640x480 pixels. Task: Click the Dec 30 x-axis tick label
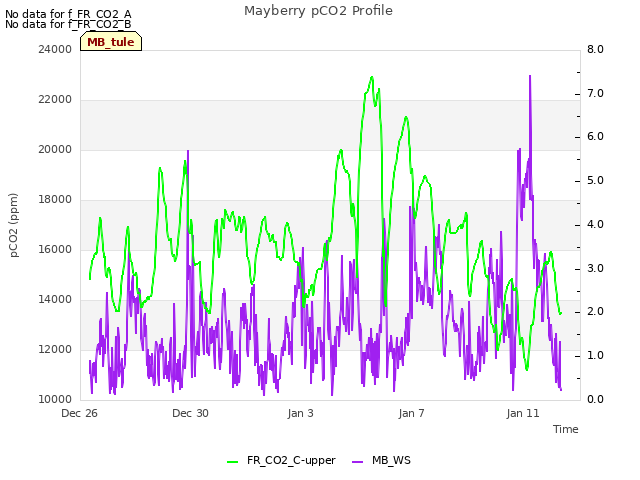coord(190,413)
